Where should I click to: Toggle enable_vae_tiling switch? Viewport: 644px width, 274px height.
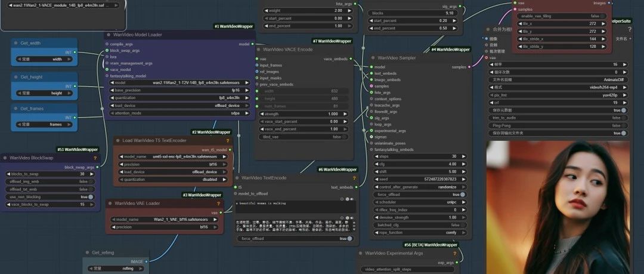pos(562,16)
